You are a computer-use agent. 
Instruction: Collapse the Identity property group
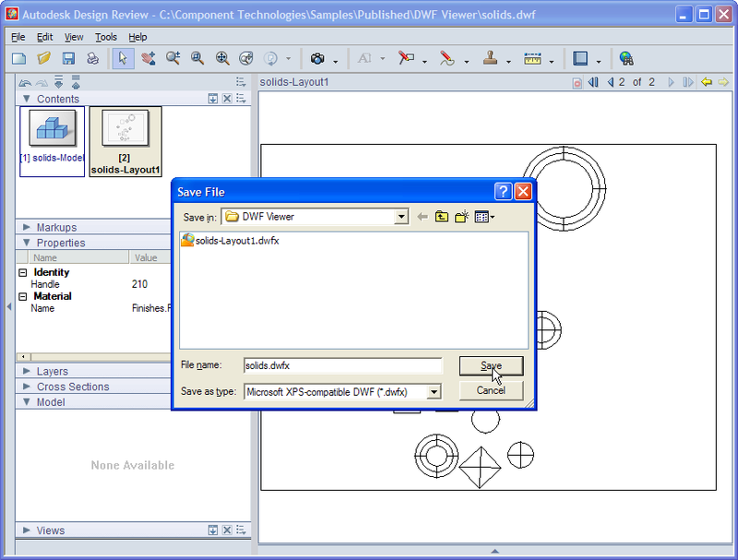point(22,273)
